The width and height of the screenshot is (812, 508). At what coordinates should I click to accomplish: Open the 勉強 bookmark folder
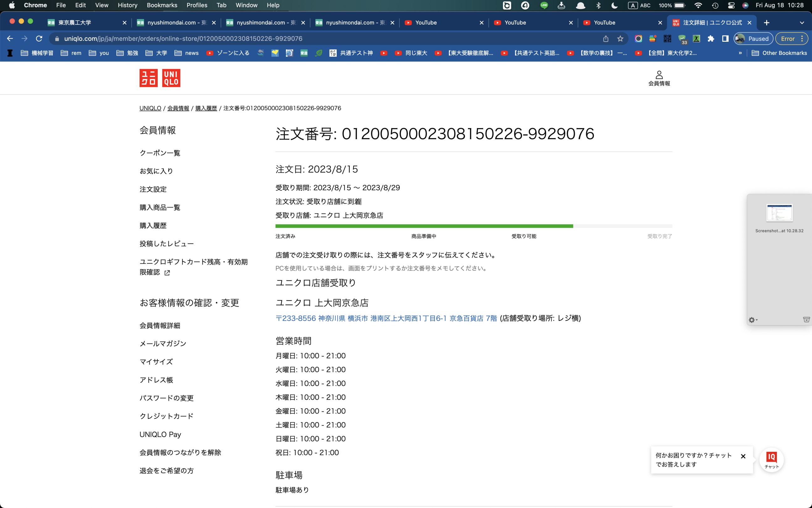(127, 53)
